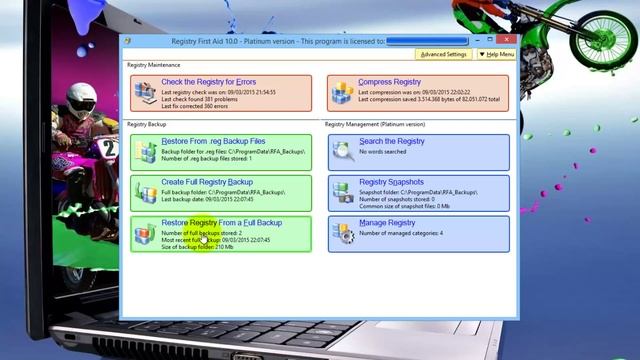Open the Search the Registry link
The image size is (640, 360).
pyautogui.click(x=392, y=141)
